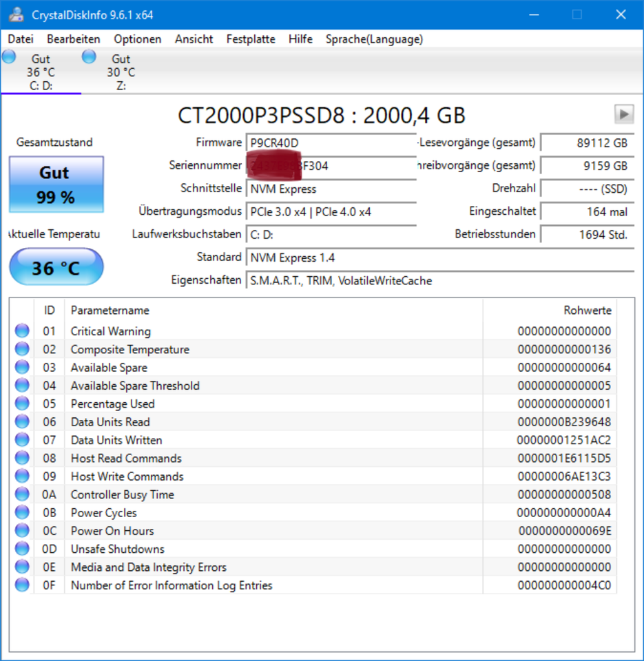This screenshot has height=661, width=644.
Task: Click status orb for Power On Hours
Action: (x=22, y=530)
